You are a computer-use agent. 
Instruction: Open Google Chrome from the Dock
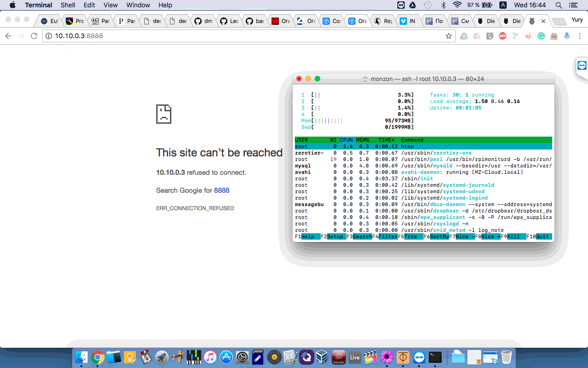(97, 357)
